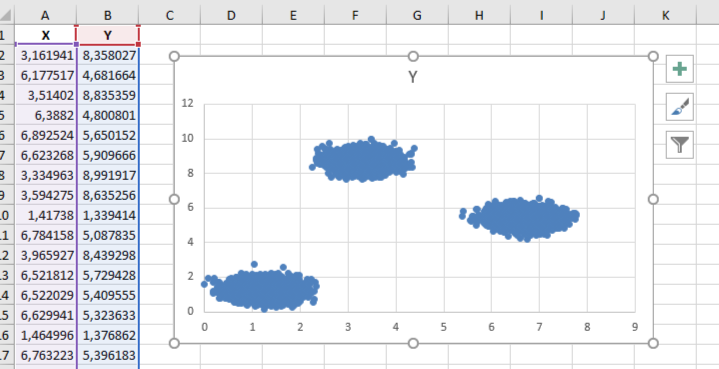Screen dimensions: 719x369
Task: Select column B header
Action: tap(108, 16)
